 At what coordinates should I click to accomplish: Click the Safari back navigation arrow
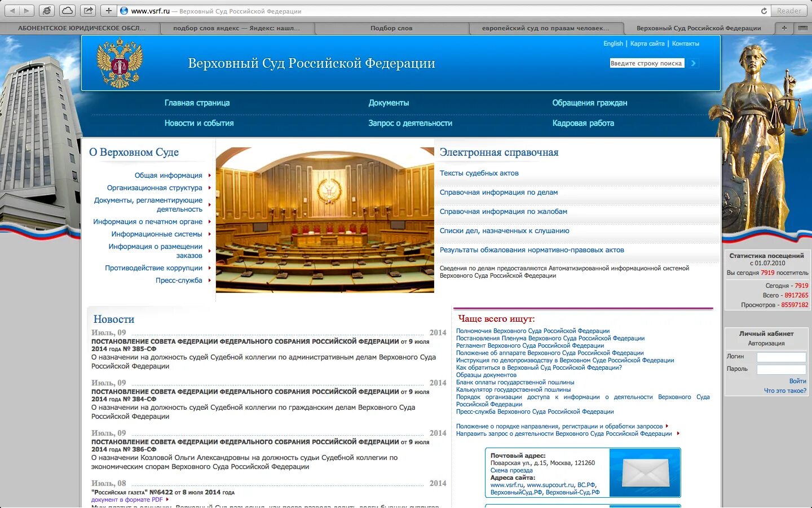12,10
